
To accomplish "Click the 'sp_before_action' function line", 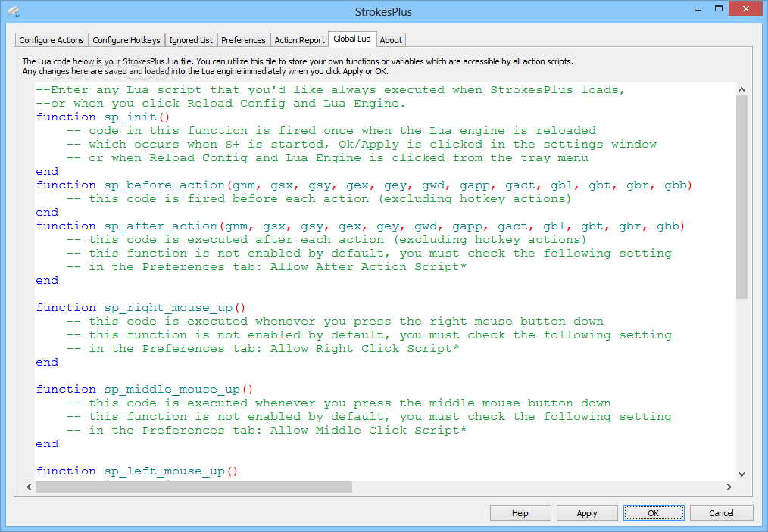I will (x=364, y=185).
